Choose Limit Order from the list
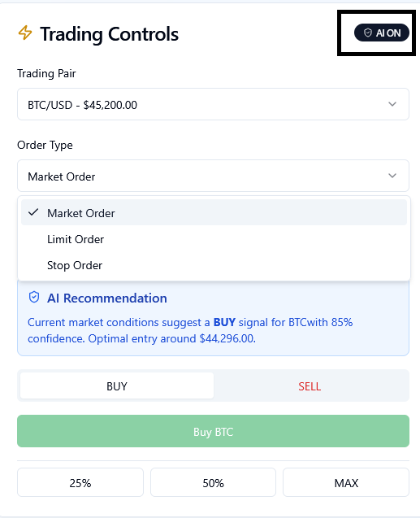Screen dimensions: 420x527 tap(214, 239)
